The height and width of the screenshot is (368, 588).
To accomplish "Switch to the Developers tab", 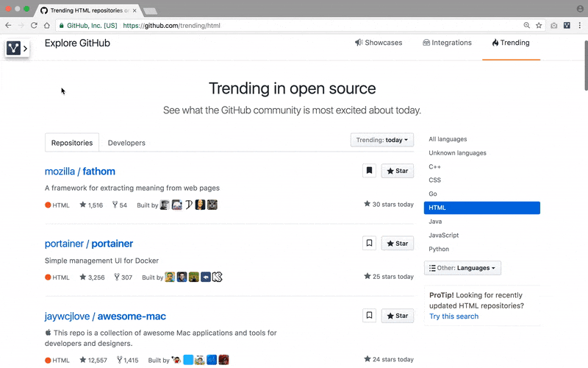I will point(126,143).
